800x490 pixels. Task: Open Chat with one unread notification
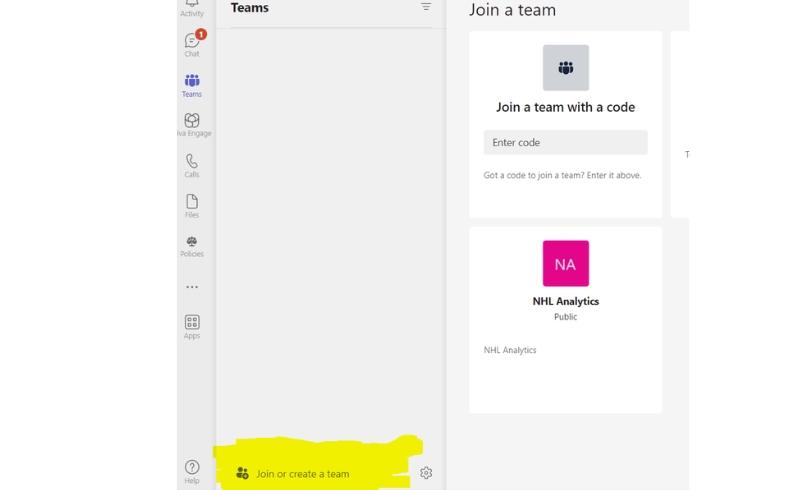point(192,44)
